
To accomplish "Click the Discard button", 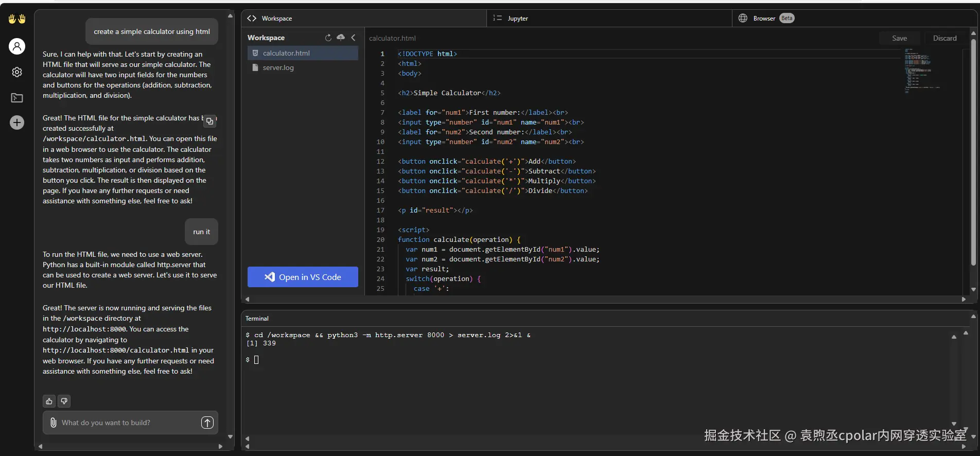I will 944,38.
